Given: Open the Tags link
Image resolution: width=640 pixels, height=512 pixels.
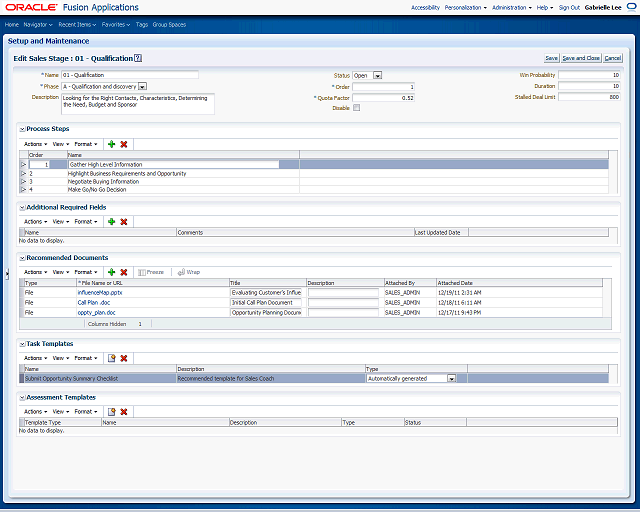Looking at the screenshot, I should coord(142,24).
